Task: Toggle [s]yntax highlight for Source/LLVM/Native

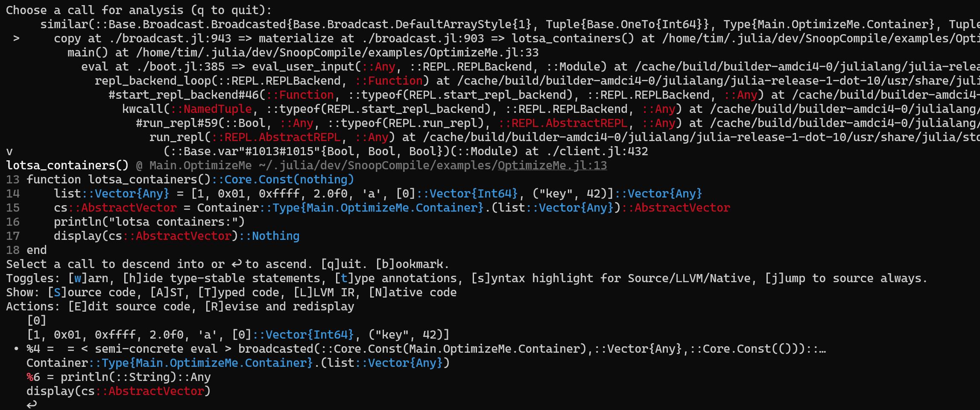Action: [611, 278]
